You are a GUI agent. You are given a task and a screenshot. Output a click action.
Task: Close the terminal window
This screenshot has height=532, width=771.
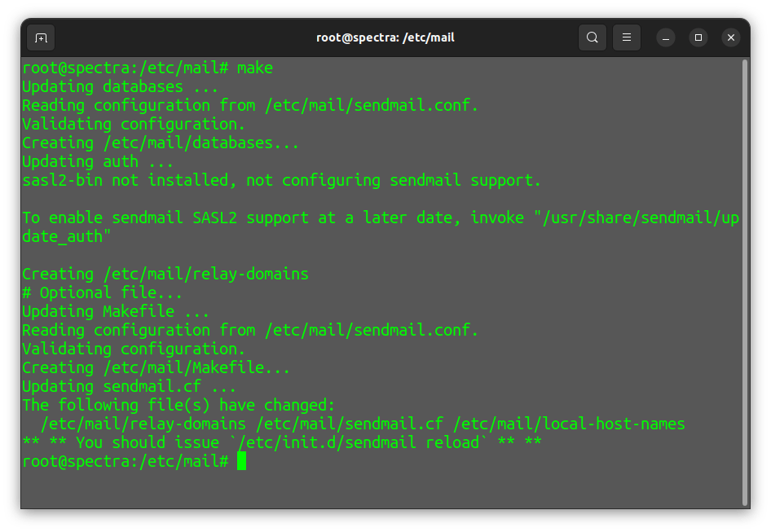point(731,37)
